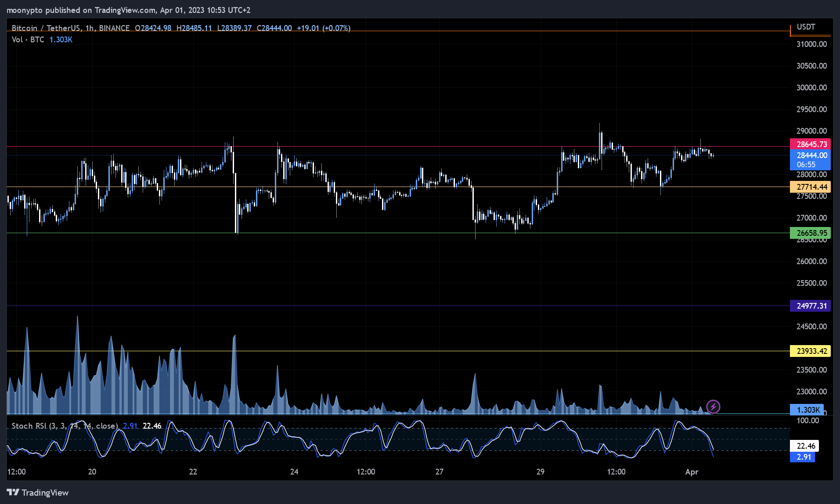Image resolution: width=840 pixels, height=504 pixels.
Task: Click the 24 date on time axis
Action: click(294, 472)
